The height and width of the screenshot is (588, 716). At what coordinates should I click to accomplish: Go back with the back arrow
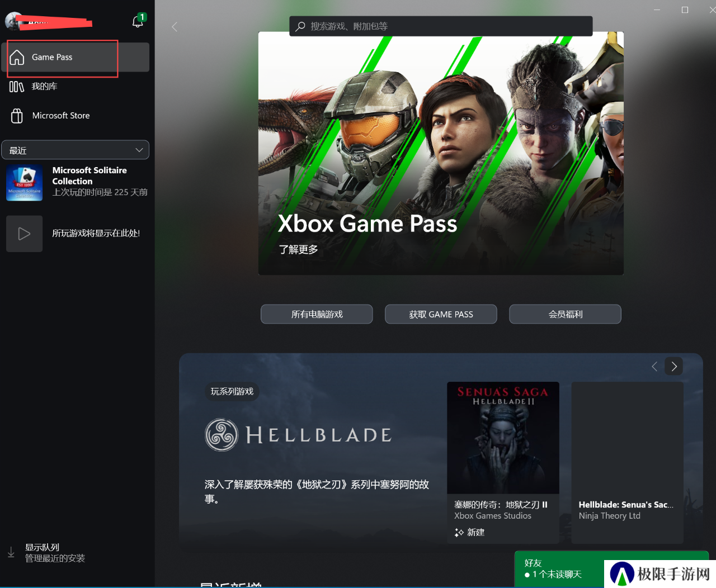[x=175, y=26]
